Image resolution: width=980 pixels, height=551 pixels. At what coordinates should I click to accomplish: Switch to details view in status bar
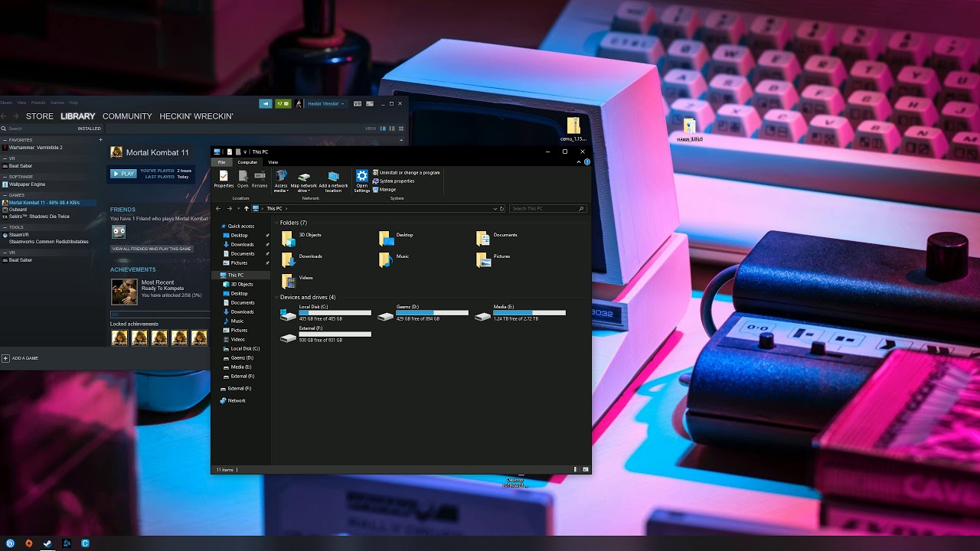[x=576, y=469]
